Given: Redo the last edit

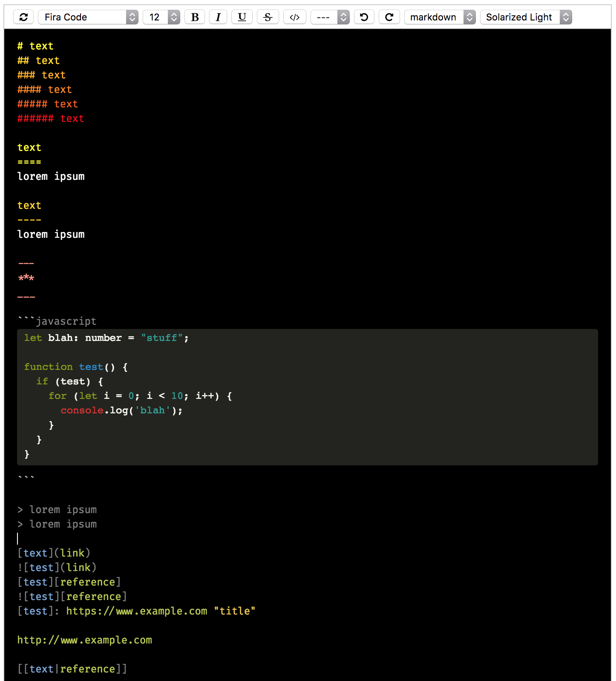Looking at the screenshot, I should pos(389,17).
